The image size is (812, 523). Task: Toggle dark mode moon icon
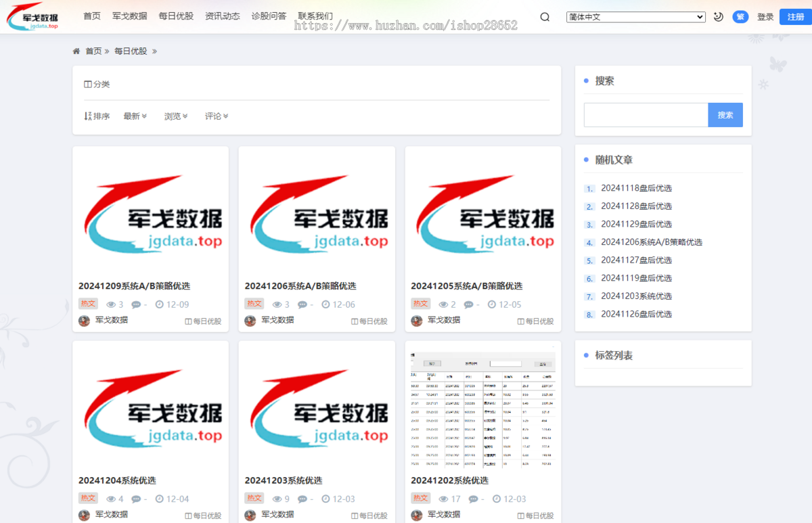click(719, 17)
